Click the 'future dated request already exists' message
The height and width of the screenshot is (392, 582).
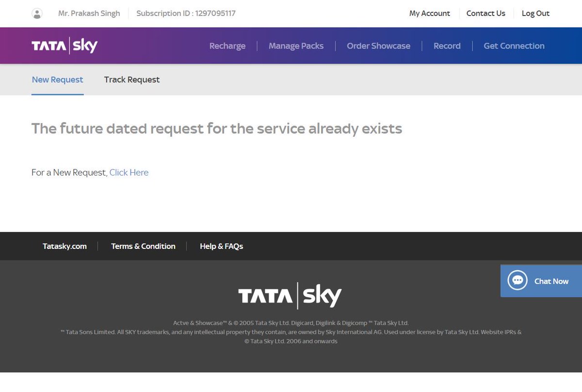[x=217, y=129]
